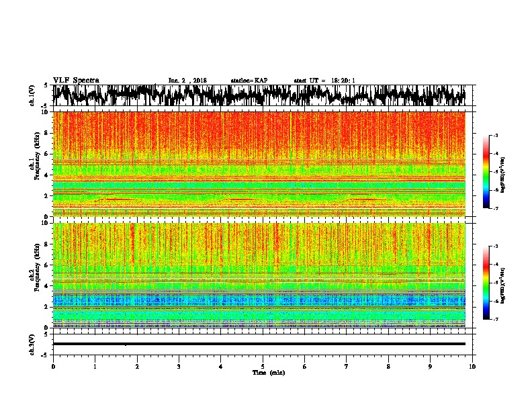Click the "-7" value on ch.1 colorbar
532x411 pixels.
click(495, 208)
